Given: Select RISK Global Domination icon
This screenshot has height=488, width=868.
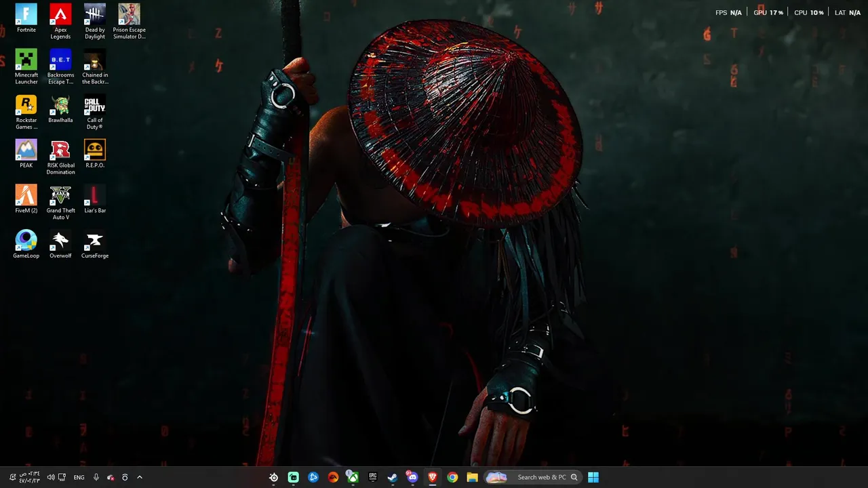Looking at the screenshot, I should pyautogui.click(x=60, y=157).
